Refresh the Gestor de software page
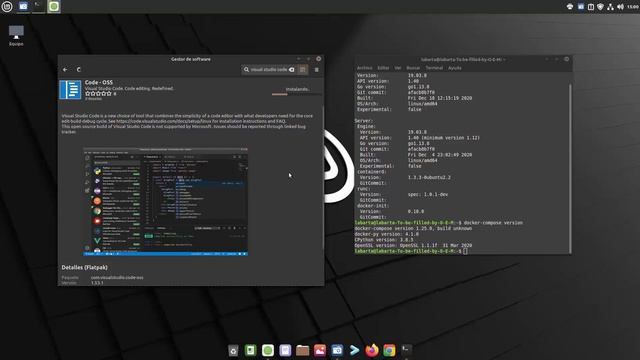Viewport: 640px width, 360px height. [x=79, y=70]
